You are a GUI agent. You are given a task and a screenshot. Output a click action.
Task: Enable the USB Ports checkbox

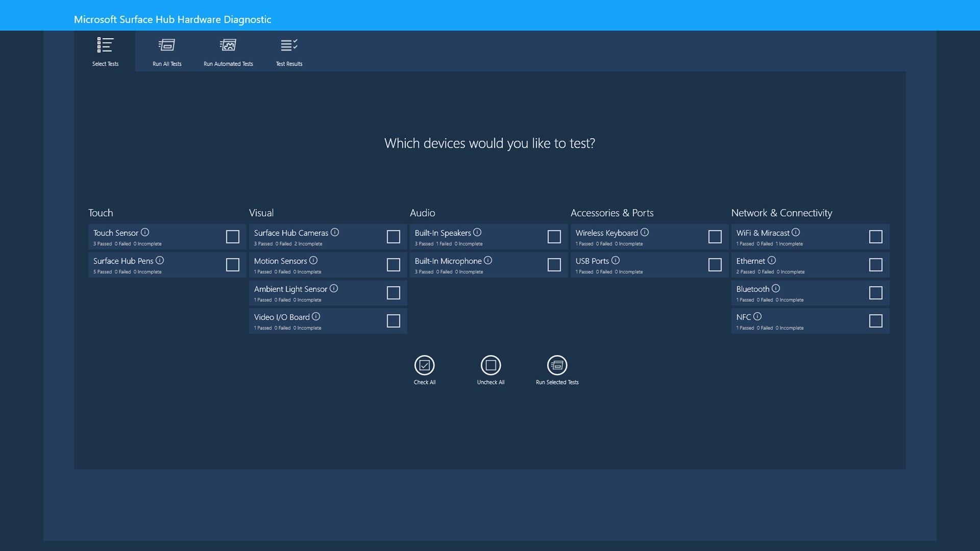click(715, 265)
